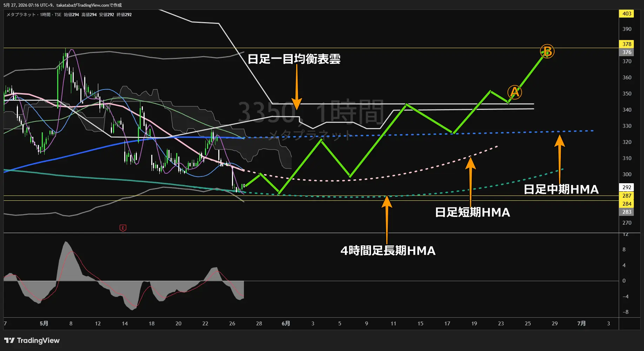This screenshot has height=351, width=644.
Task: Click the 始値294 open value
Action: pyautogui.click(x=71, y=15)
